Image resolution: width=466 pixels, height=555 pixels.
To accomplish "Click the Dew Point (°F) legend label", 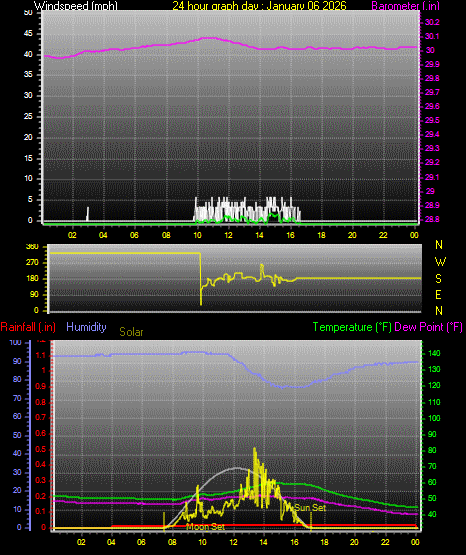I will point(428,327).
